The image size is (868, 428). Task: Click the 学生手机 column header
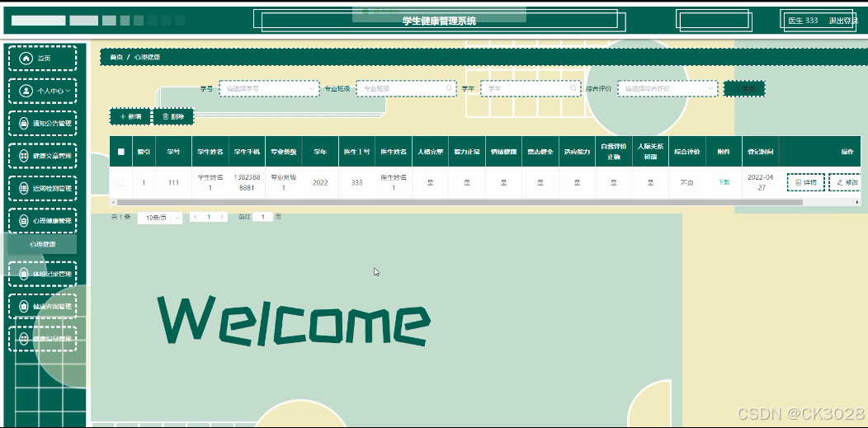click(247, 152)
